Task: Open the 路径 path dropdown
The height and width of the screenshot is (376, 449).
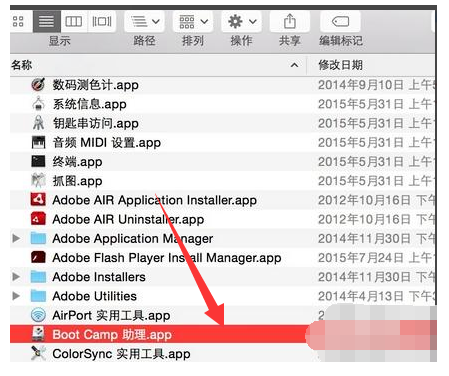Action: [x=145, y=22]
